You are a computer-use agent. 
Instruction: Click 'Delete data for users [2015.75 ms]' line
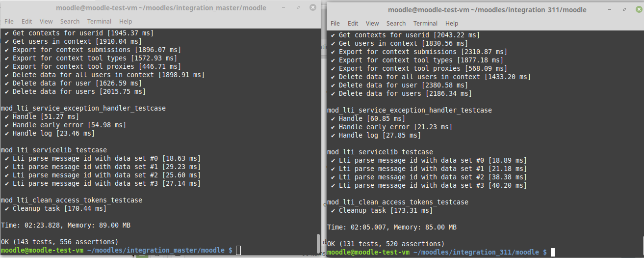click(x=75, y=91)
